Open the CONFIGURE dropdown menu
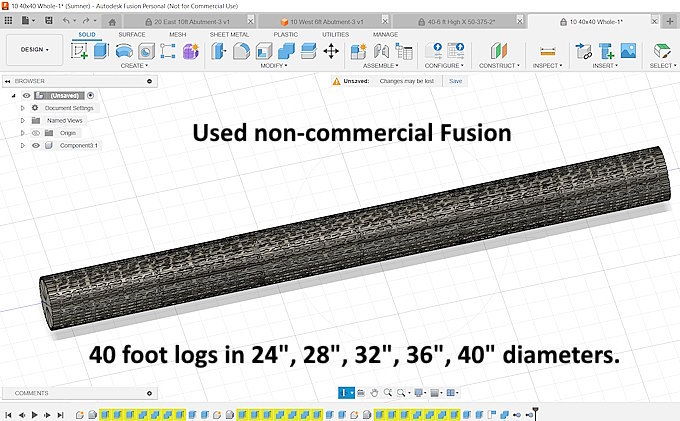Image resolution: width=680 pixels, height=421 pixels. [x=444, y=65]
